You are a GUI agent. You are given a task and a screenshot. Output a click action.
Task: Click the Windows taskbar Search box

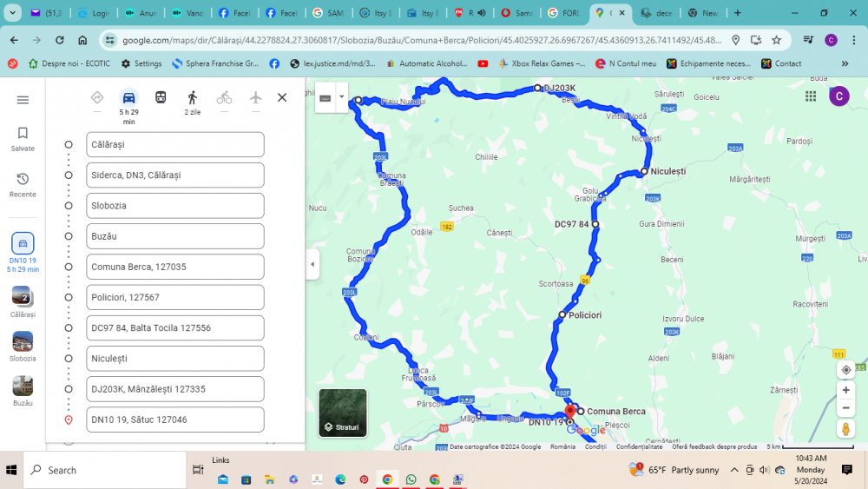coord(104,470)
